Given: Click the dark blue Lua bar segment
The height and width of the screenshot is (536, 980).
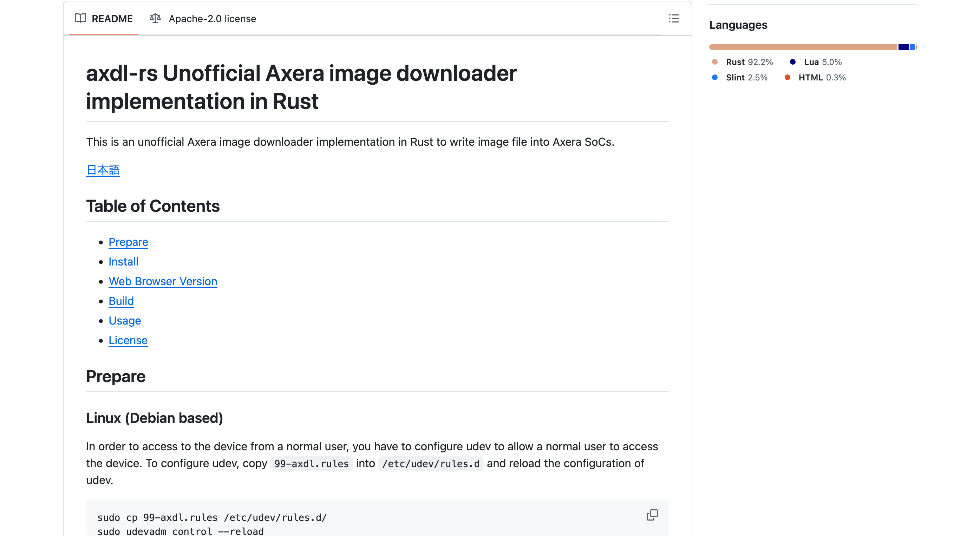Looking at the screenshot, I should (903, 47).
